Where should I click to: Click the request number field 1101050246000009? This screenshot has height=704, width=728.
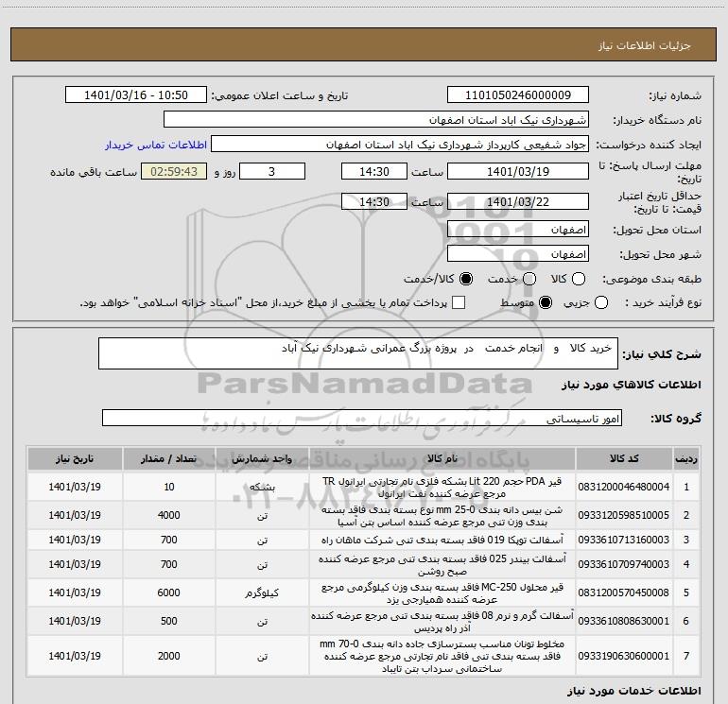pyautogui.click(x=518, y=95)
